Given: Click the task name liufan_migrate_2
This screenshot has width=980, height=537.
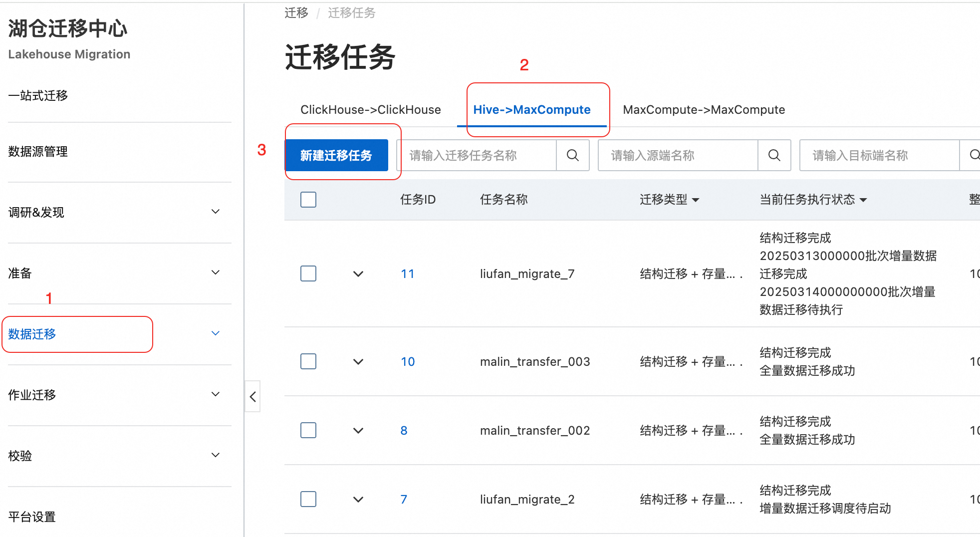Looking at the screenshot, I should click(x=527, y=500).
